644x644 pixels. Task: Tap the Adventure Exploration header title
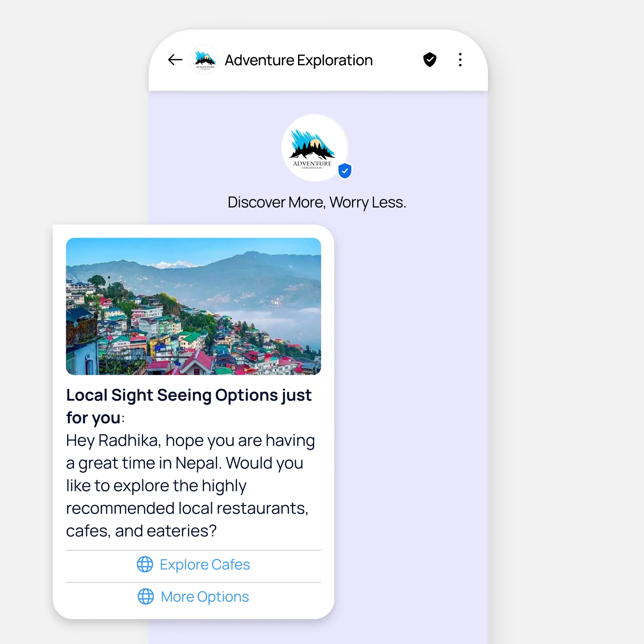point(299,60)
